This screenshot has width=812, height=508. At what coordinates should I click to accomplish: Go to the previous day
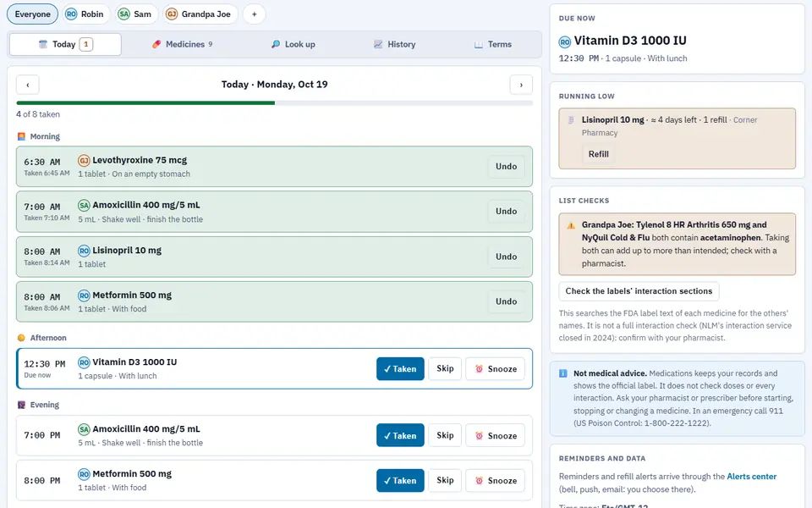coord(27,85)
